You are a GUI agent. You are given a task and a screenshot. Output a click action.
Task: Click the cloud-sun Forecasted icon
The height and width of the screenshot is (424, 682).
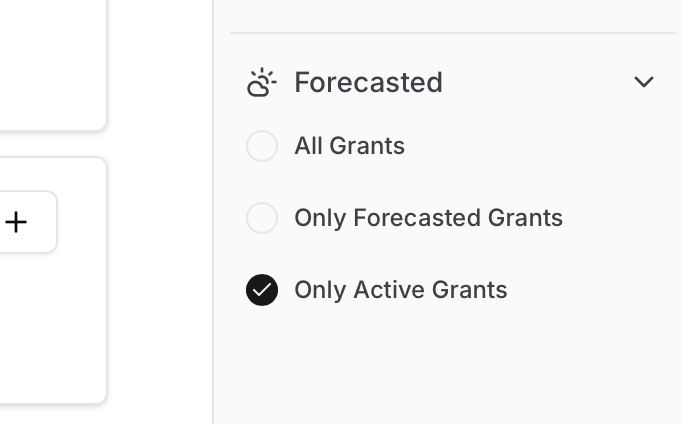(x=261, y=82)
